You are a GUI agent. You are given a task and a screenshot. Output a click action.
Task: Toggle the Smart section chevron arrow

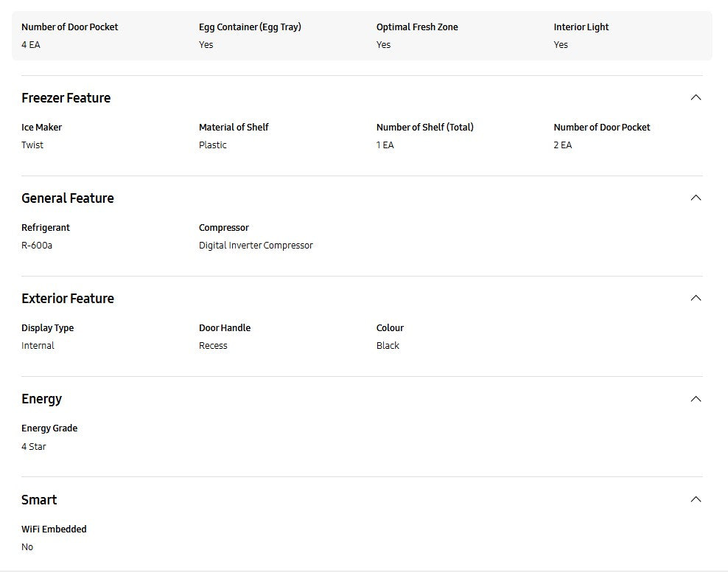pos(695,499)
